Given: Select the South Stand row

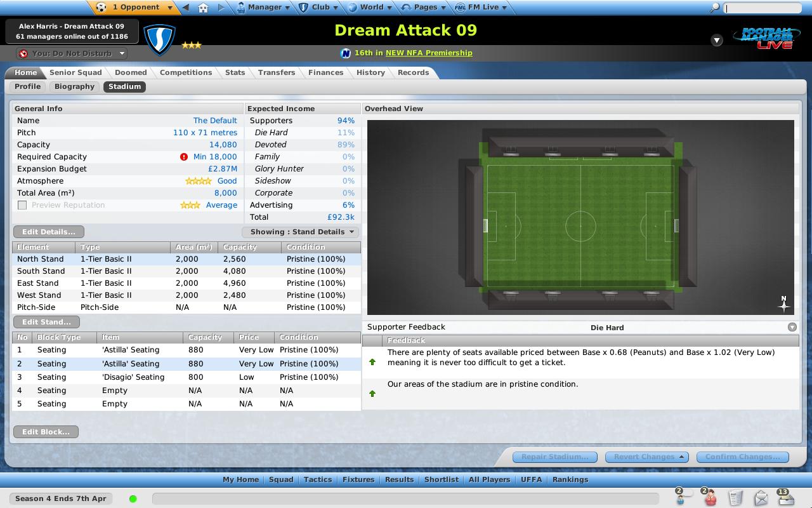Looking at the screenshot, I should pos(187,271).
